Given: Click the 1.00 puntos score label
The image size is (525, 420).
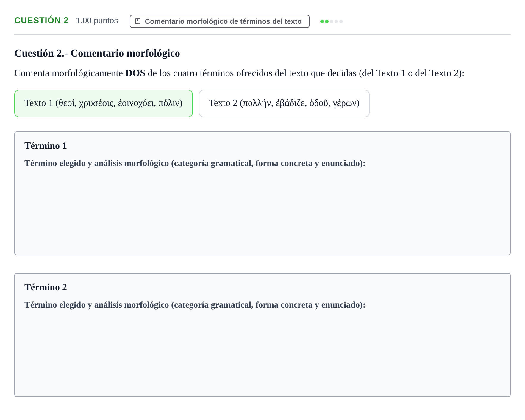Looking at the screenshot, I should (97, 21).
